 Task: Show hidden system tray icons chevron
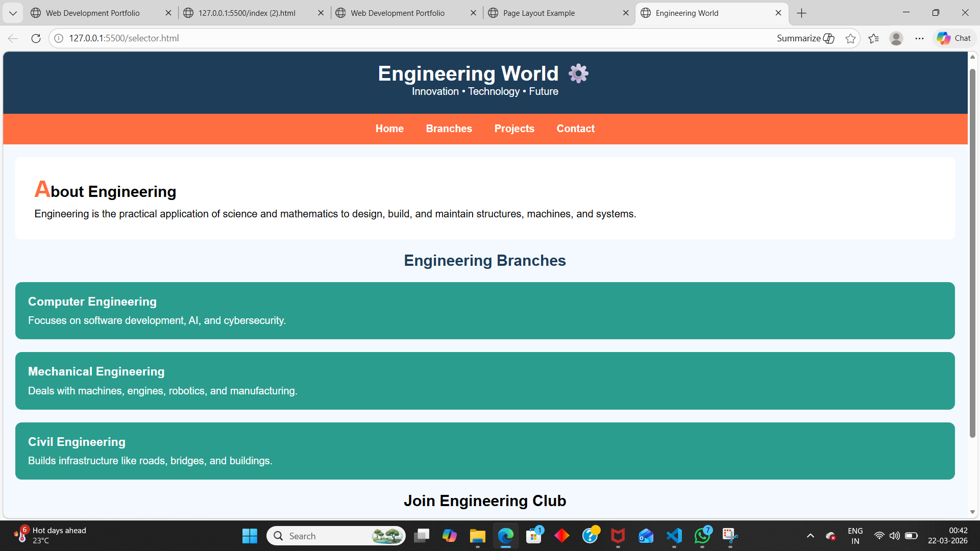810,536
